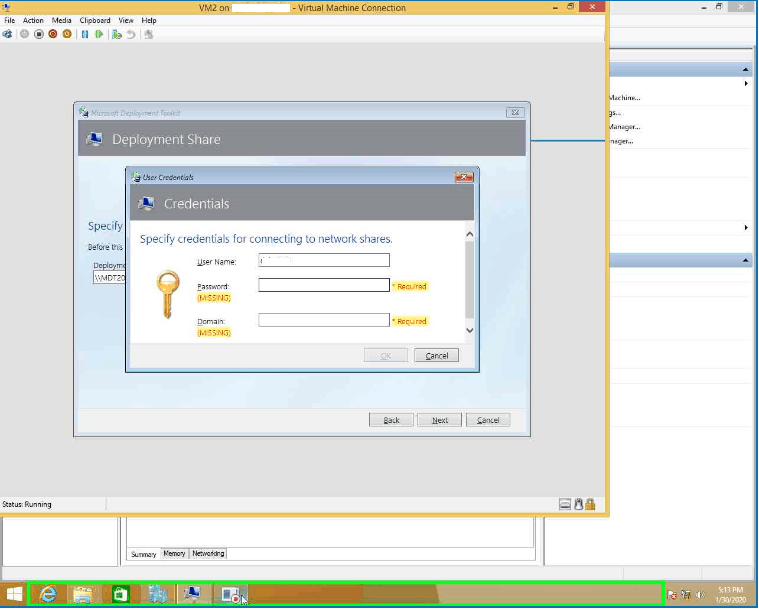The height and width of the screenshot is (610, 759).
Task: Click into the User Name field
Action: click(x=324, y=260)
